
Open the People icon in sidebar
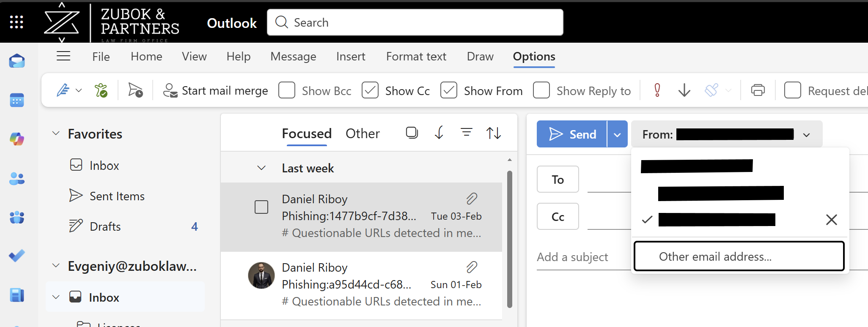(x=17, y=179)
